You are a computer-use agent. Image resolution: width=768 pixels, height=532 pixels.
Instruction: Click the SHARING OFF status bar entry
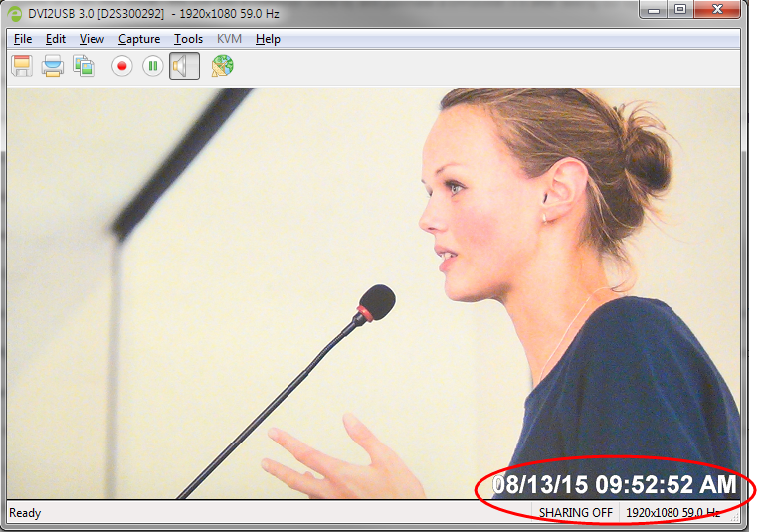tap(576, 513)
